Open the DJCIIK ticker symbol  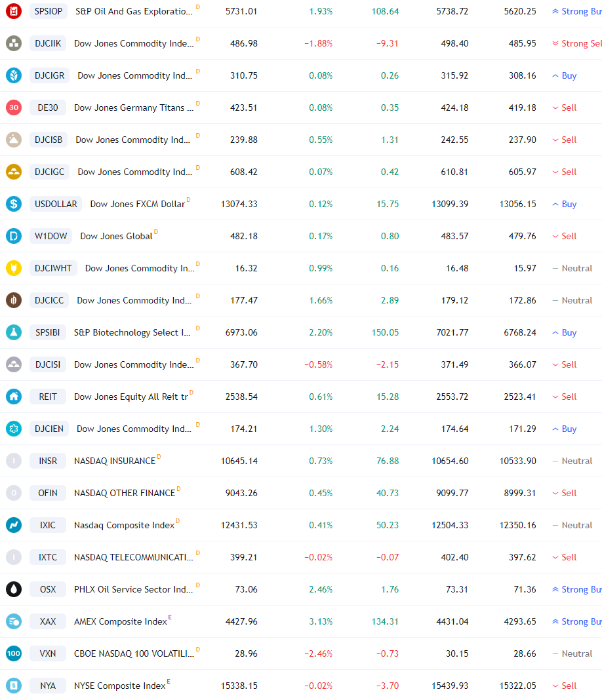[x=48, y=43]
